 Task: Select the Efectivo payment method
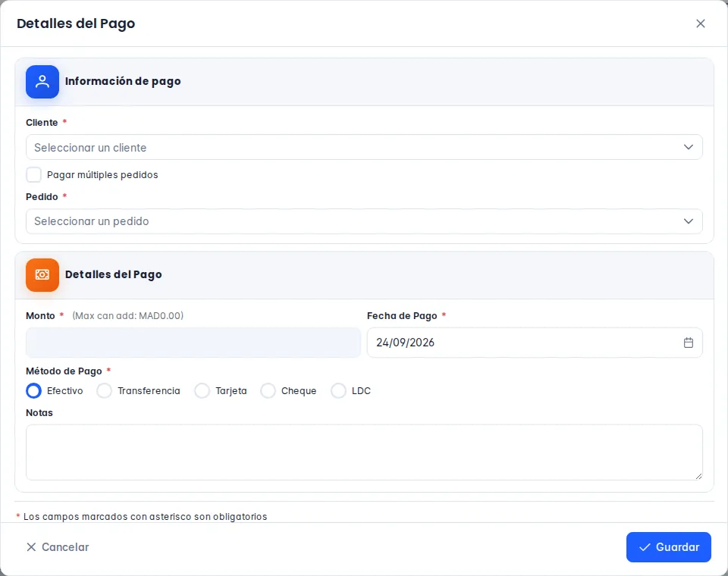(x=33, y=391)
